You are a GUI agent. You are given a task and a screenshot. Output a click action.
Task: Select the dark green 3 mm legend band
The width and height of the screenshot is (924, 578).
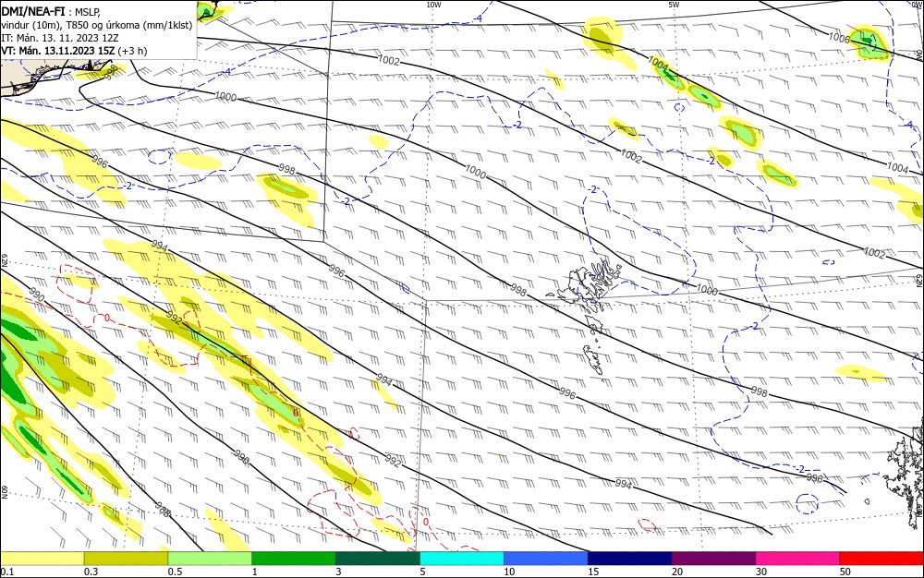click(x=378, y=559)
